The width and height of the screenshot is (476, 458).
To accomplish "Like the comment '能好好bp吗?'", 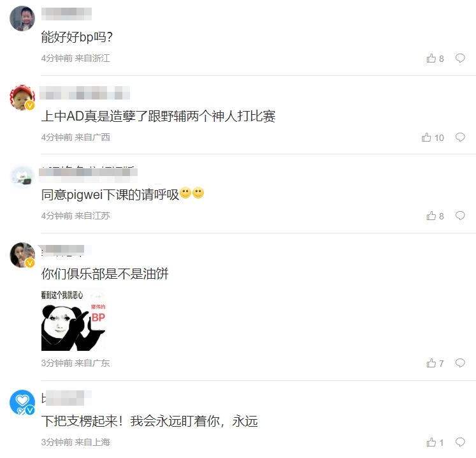I will point(435,58).
